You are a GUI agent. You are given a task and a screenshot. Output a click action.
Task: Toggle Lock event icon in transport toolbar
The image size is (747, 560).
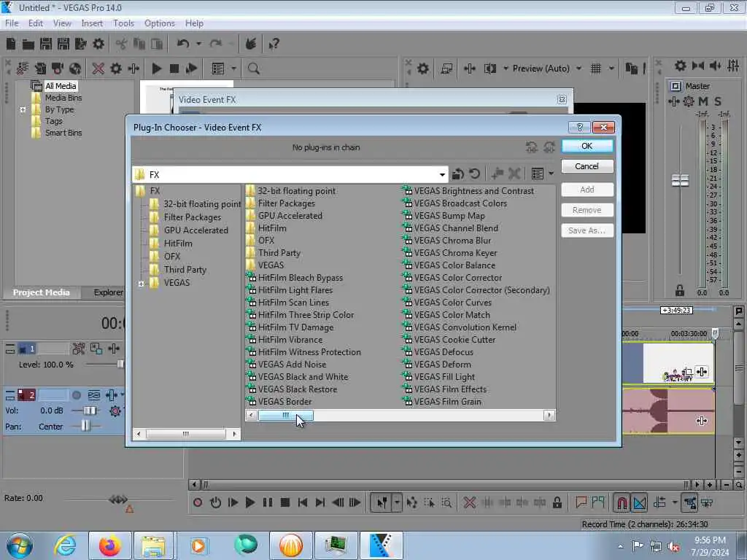pos(557,502)
